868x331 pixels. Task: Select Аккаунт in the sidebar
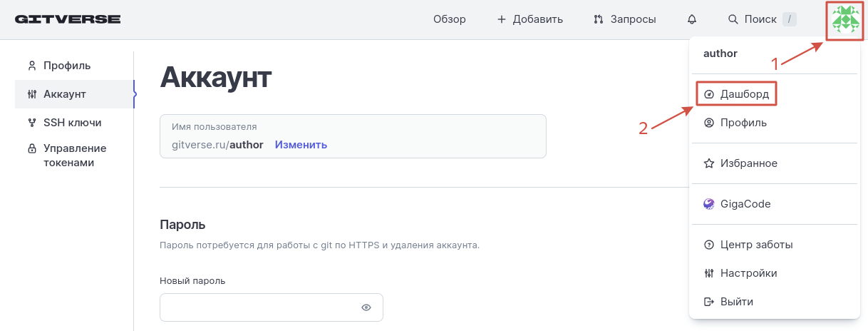(x=64, y=94)
